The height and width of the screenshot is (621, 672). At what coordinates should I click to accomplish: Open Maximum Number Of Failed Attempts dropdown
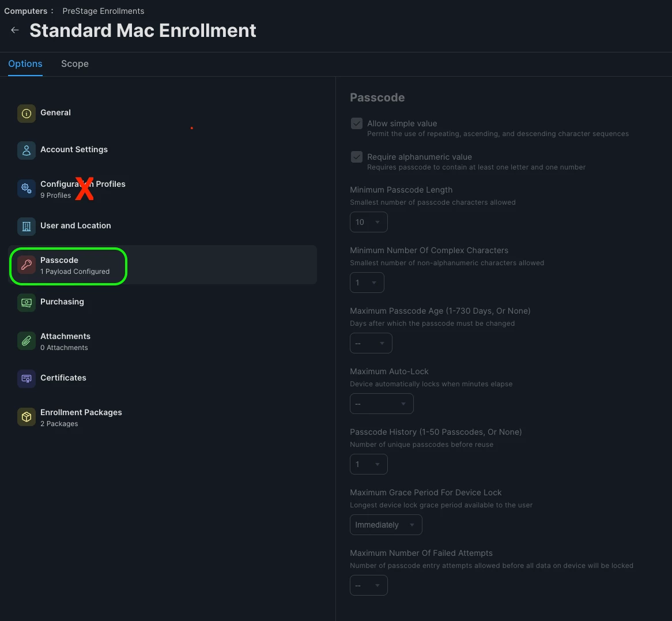coord(369,585)
